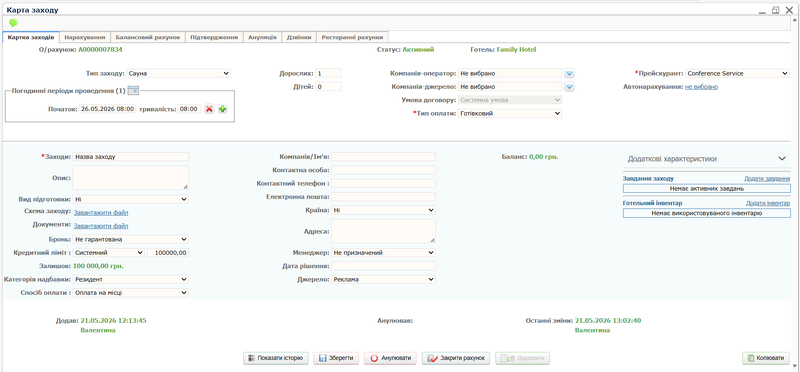Click the Баланс 0,00 грн. value

pyautogui.click(x=543, y=157)
